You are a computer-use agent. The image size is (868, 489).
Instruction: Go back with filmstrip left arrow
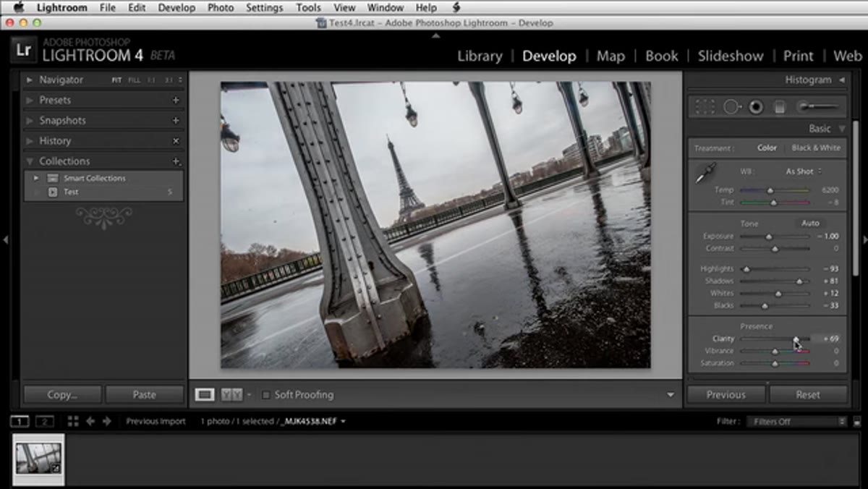(x=90, y=421)
